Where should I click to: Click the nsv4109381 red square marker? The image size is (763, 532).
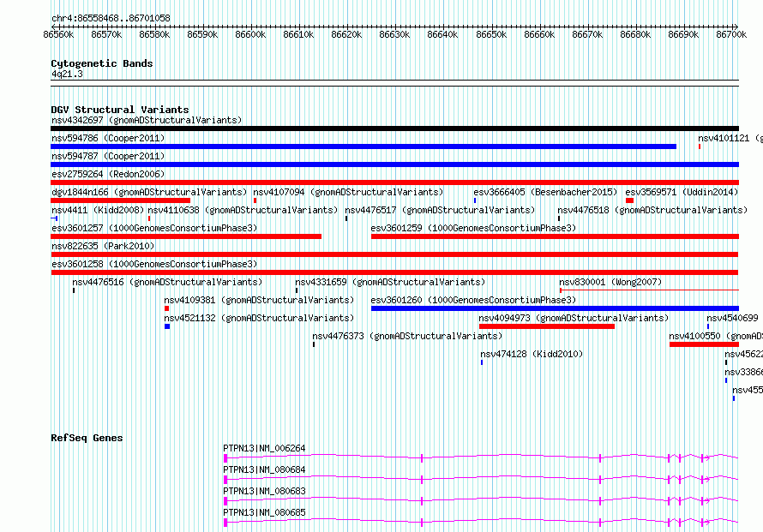coord(166,308)
